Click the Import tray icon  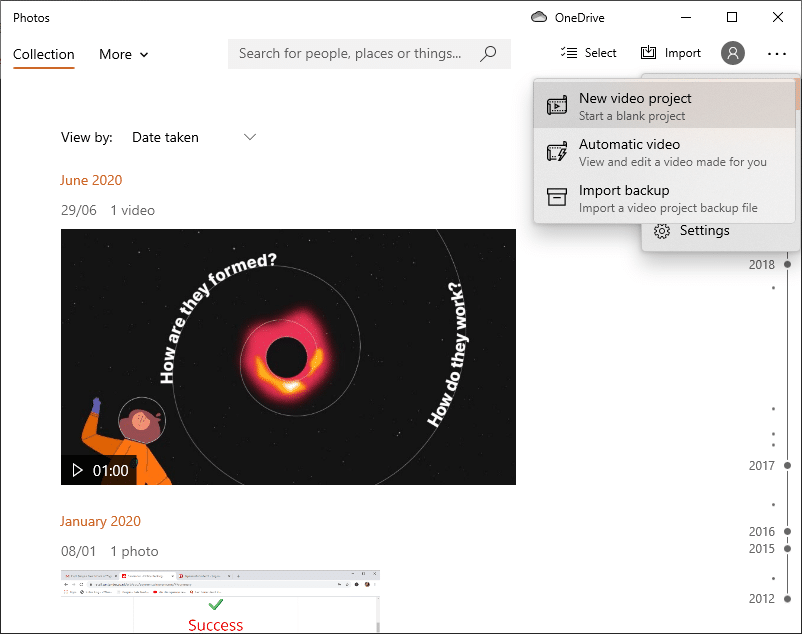coord(648,53)
